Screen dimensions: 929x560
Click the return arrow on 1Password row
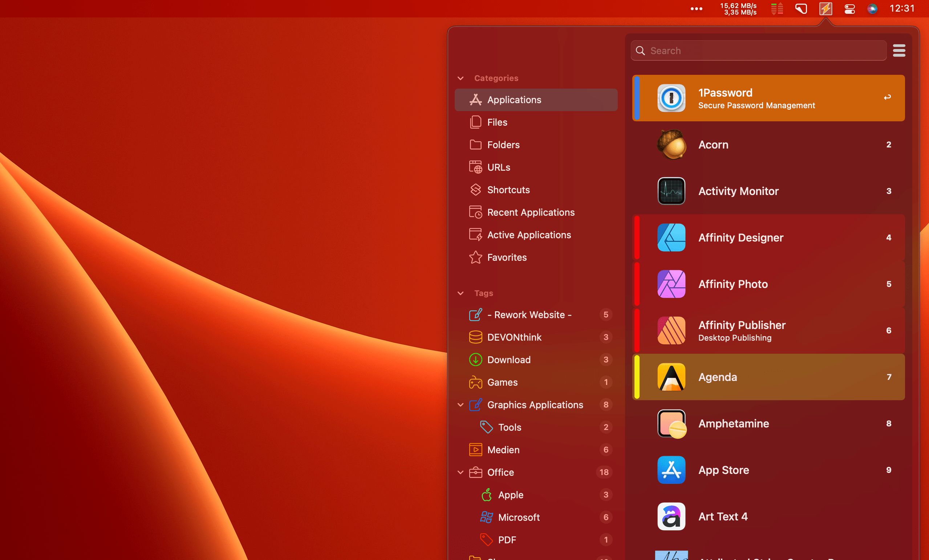(888, 97)
